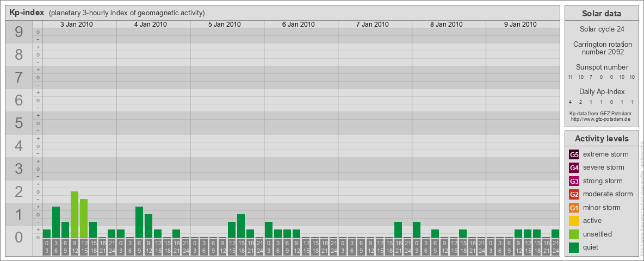Click Kp-data from GFZ Potsdam text
Viewport: 644px width, 261px height.
[x=602, y=113]
